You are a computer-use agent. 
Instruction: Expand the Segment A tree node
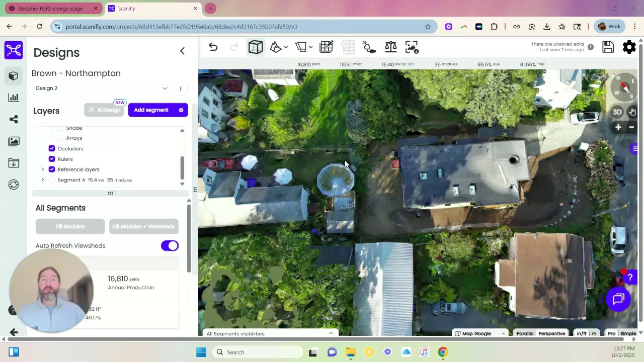coord(43,180)
